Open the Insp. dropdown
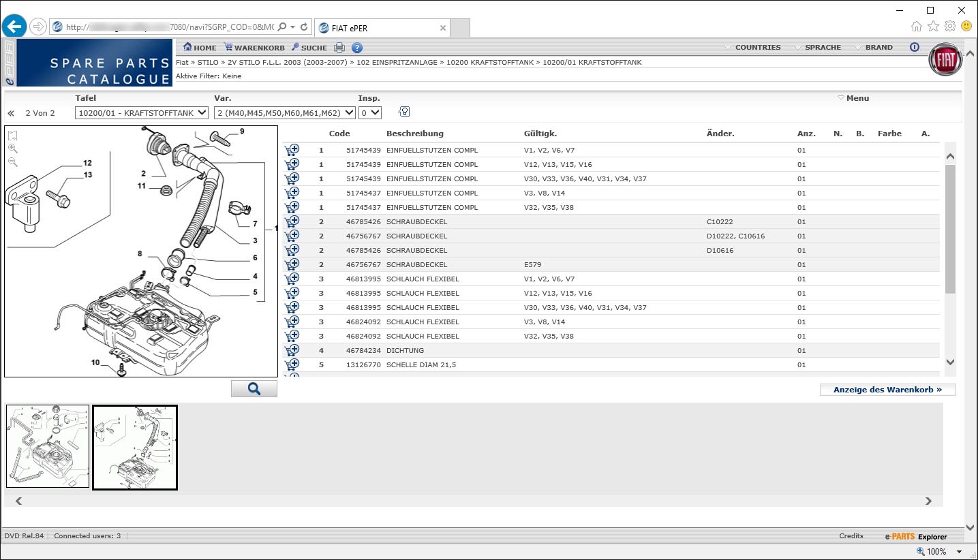This screenshot has height=560, width=978. click(x=370, y=112)
